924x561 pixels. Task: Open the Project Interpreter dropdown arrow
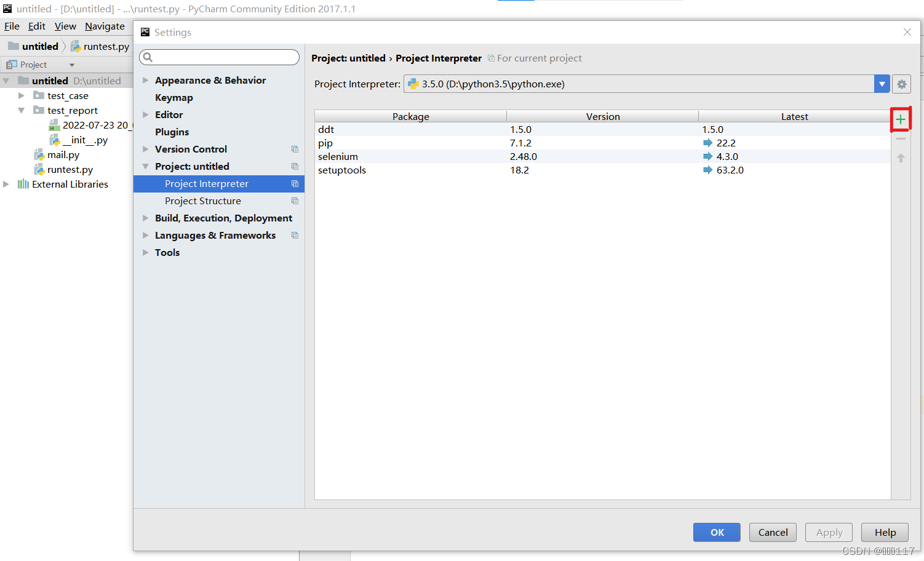click(882, 84)
